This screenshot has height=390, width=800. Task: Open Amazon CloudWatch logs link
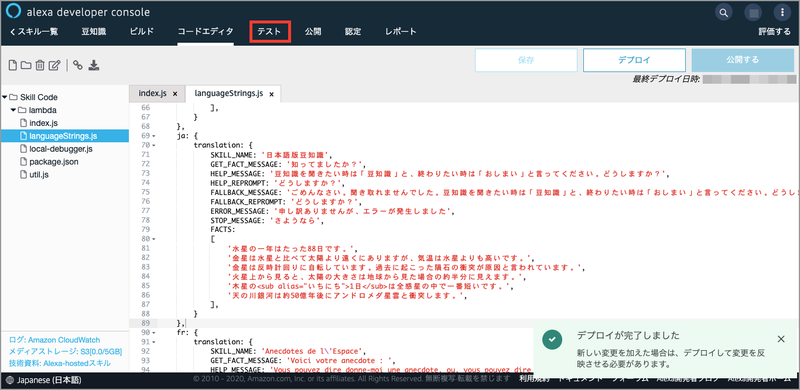click(x=64, y=340)
